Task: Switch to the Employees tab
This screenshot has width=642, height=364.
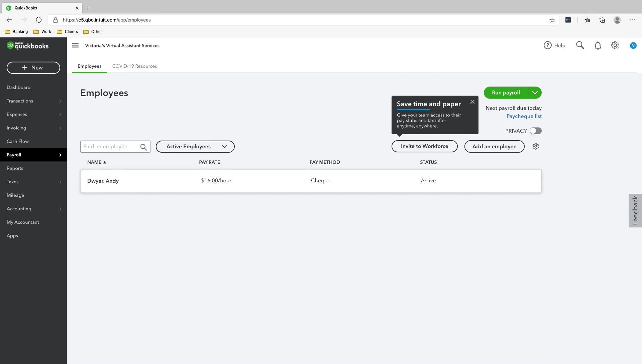Action: tap(90, 66)
